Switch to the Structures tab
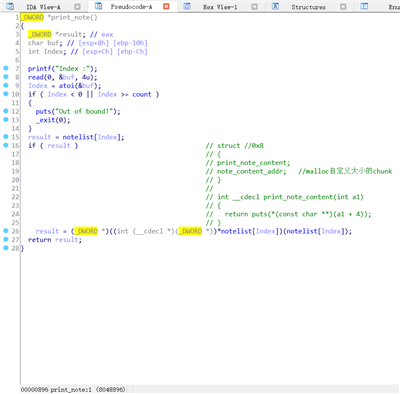This screenshot has height=394, width=400. [x=308, y=7]
